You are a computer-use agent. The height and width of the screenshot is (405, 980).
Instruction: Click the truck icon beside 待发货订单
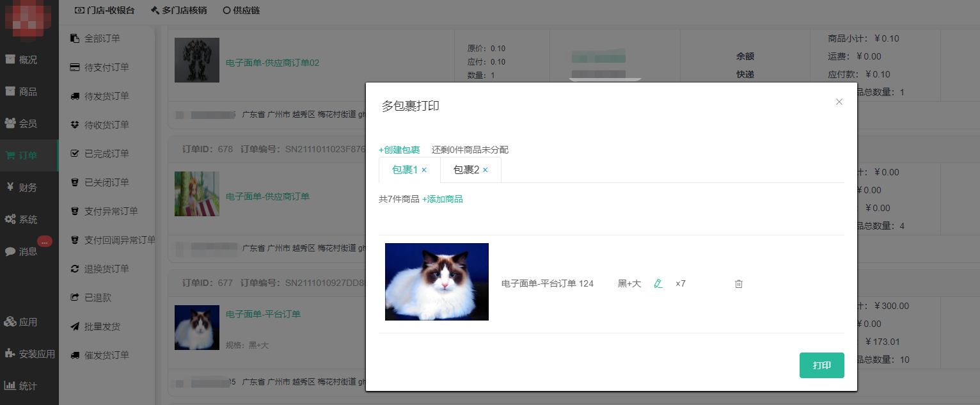(x=75, y=96)
